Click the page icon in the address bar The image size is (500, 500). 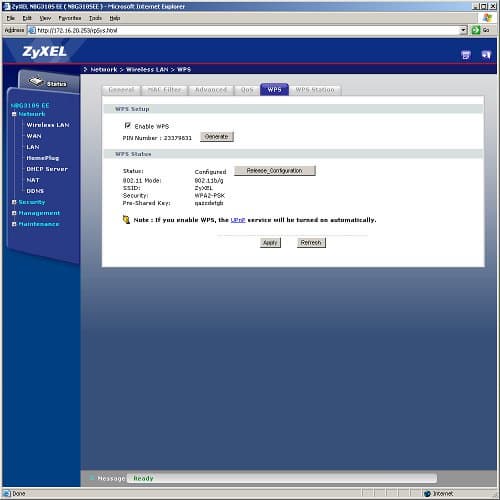[x=32, y=30]
